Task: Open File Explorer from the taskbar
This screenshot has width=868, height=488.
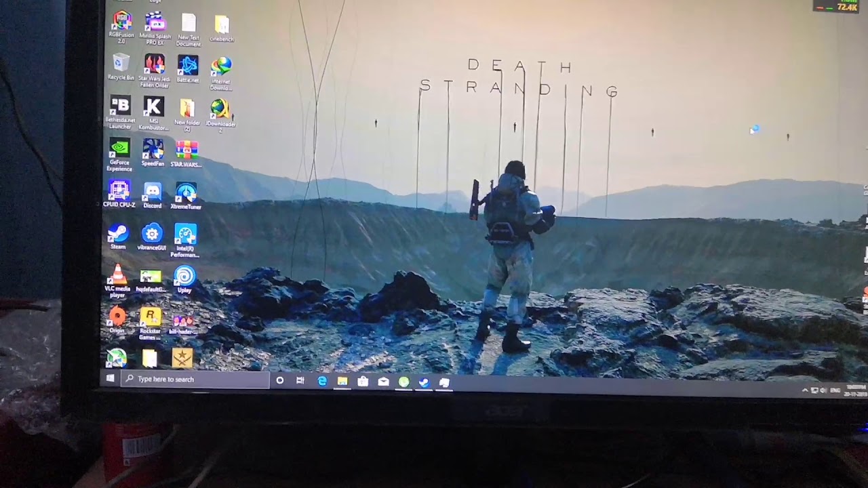Action: coord(342,382)
